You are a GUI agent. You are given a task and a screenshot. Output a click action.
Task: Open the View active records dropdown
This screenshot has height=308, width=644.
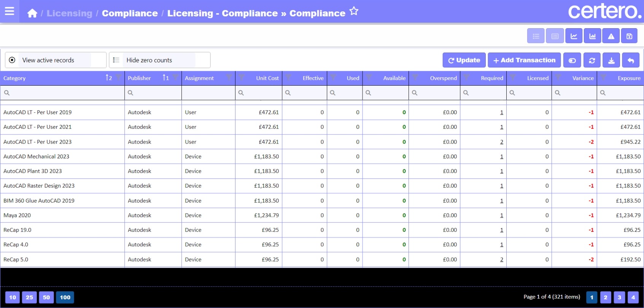pos(56,60)
